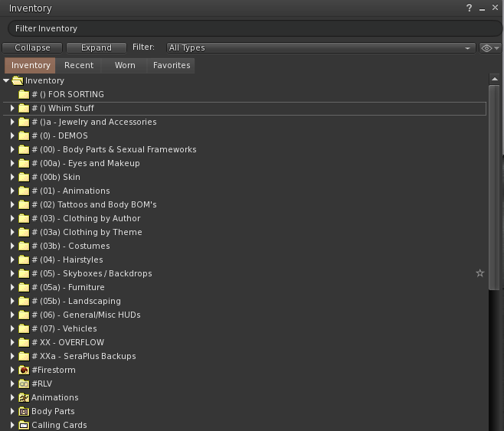Switch to the Favorites tab
The width and height of the screenshot is (504, 431).
tap(172, 66)
